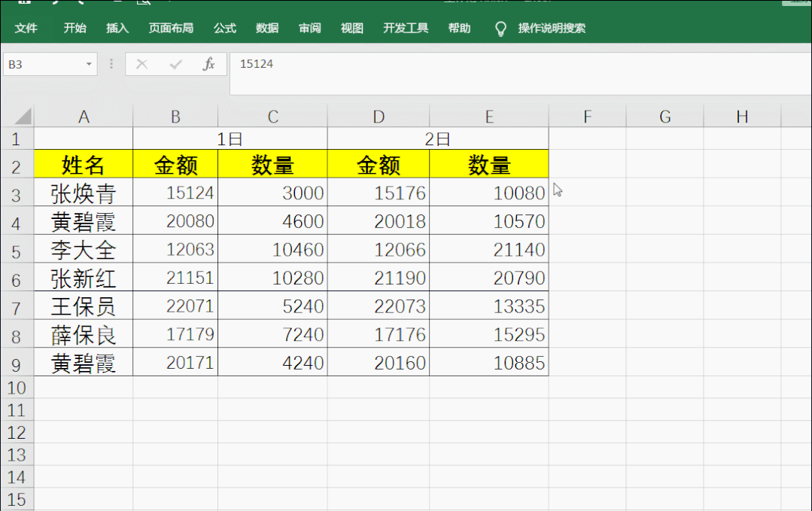Select column G header
The height and width of the screenshot is (511, 812).
tap(665, 117)
